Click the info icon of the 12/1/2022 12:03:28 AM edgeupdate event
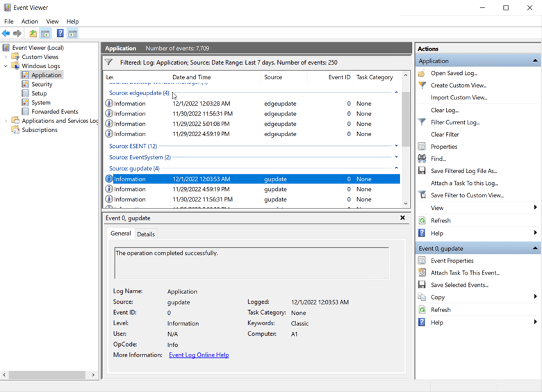Image resolution: width=542 pixels, height=392 pixels. point(109,104)
